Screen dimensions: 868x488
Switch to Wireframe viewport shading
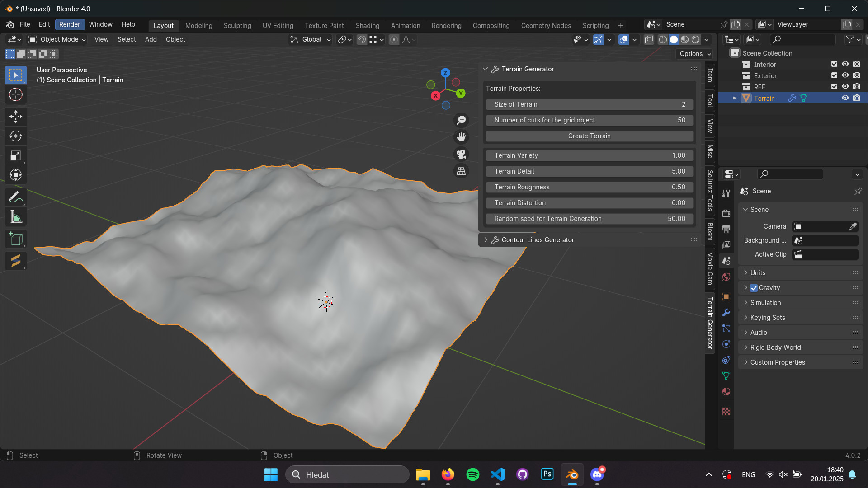click(x=663, y=40)
